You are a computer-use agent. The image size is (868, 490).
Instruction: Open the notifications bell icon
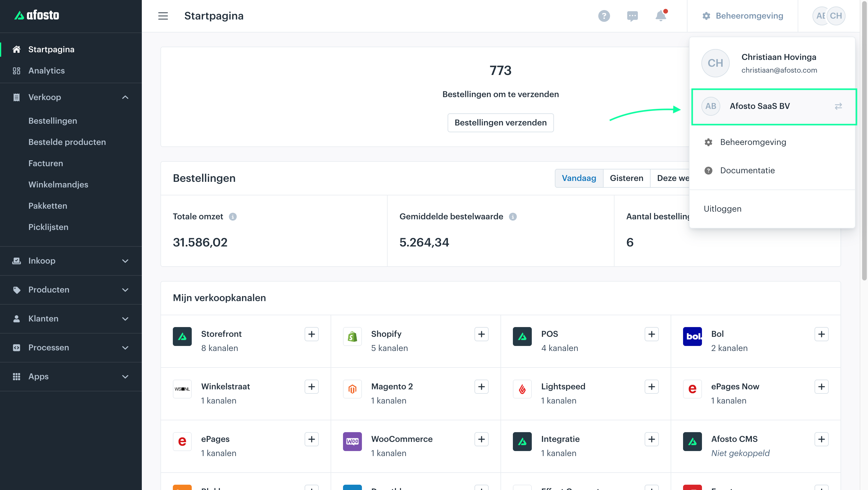[x=661, y=15]
